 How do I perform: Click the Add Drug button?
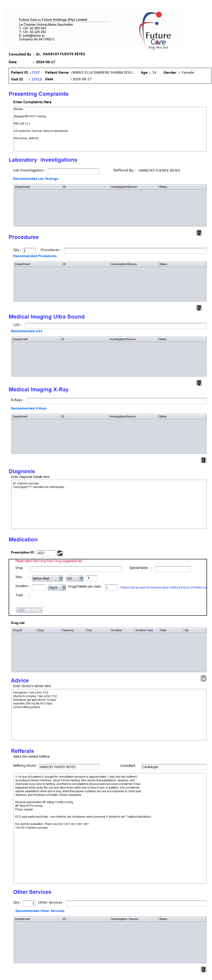[29, 609]
